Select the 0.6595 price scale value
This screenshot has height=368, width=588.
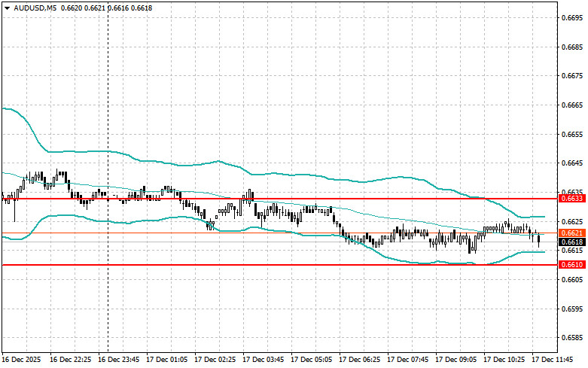[x=573, y=309]
